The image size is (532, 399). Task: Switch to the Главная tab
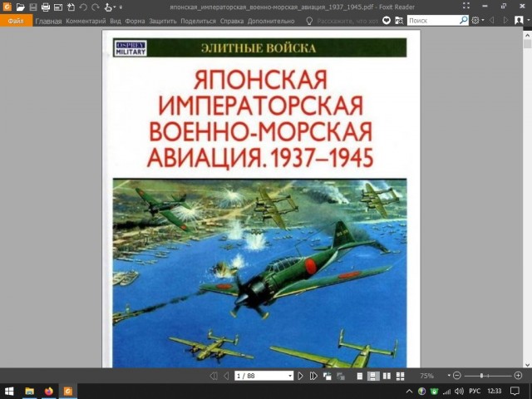[x=48, y=21]
